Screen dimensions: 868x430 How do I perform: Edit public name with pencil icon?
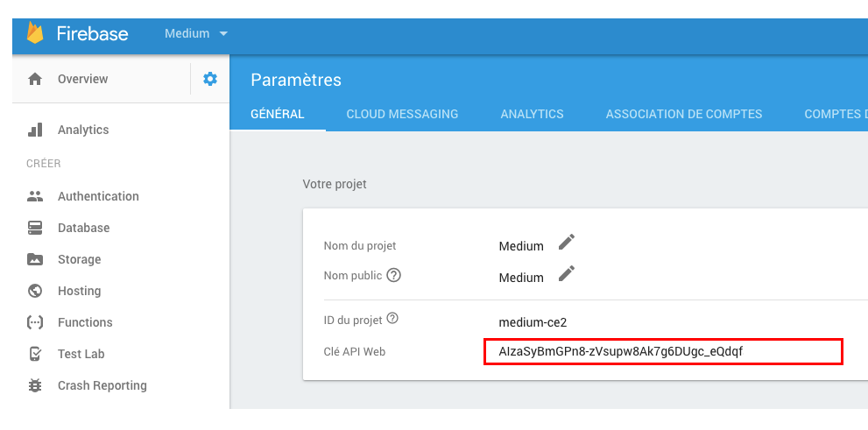pyautogui.click(x=567, y=273)
